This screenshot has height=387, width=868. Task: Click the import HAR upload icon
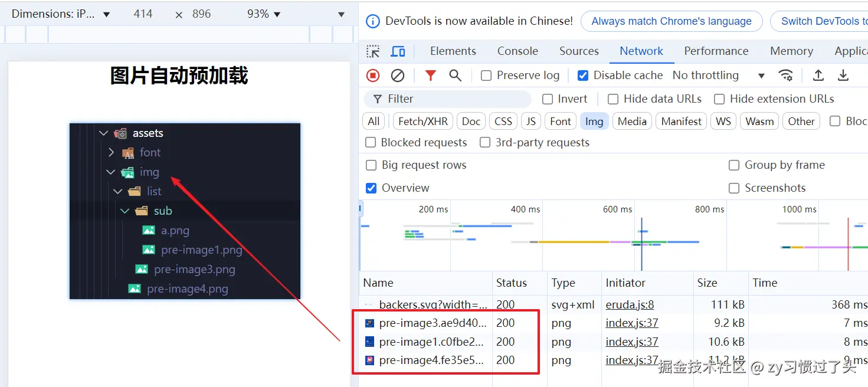click(818, 76)
